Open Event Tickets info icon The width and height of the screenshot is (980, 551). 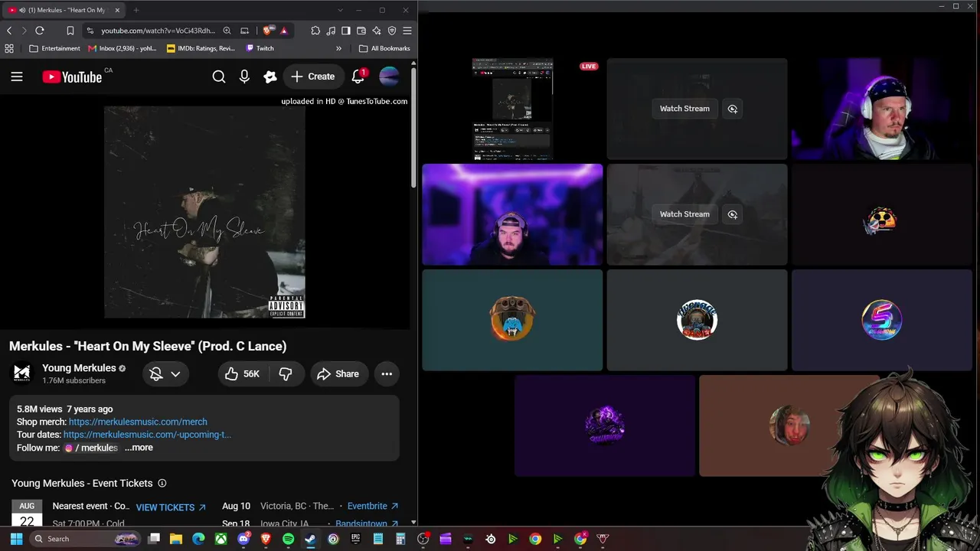(162, 484)
